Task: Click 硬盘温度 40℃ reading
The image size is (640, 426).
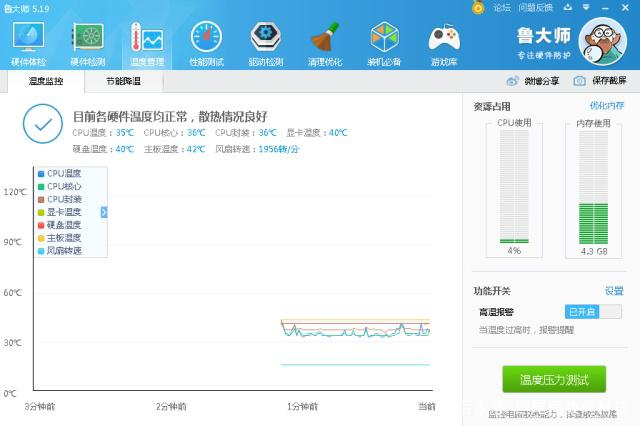Action: (103, 149)
